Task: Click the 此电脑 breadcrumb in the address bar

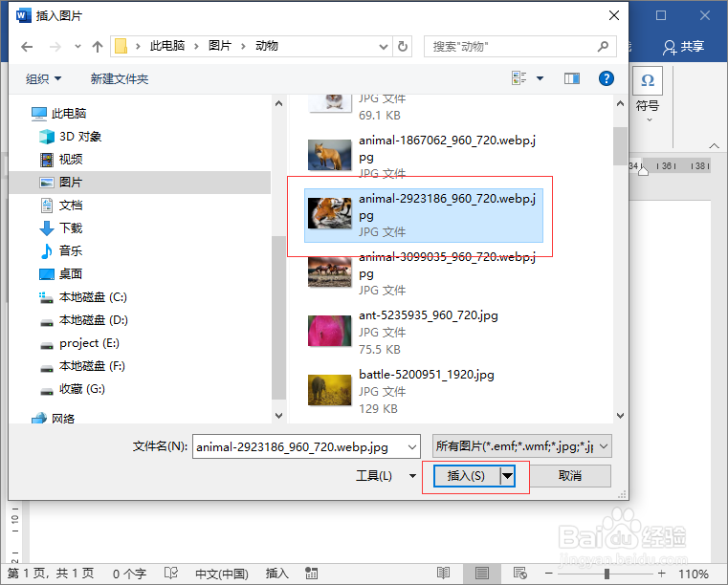Action: 167,46
